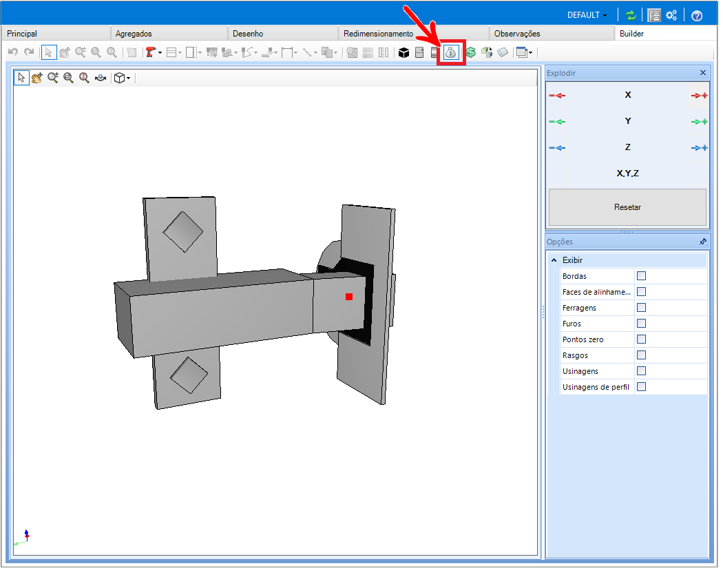Select the arrow pointer tool in viewer

pos(21,78)
